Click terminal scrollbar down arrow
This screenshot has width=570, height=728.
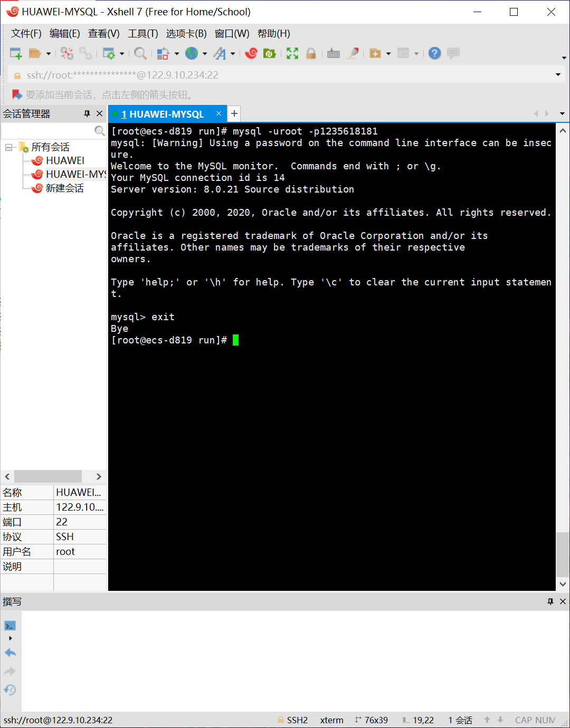click(563, 584)
